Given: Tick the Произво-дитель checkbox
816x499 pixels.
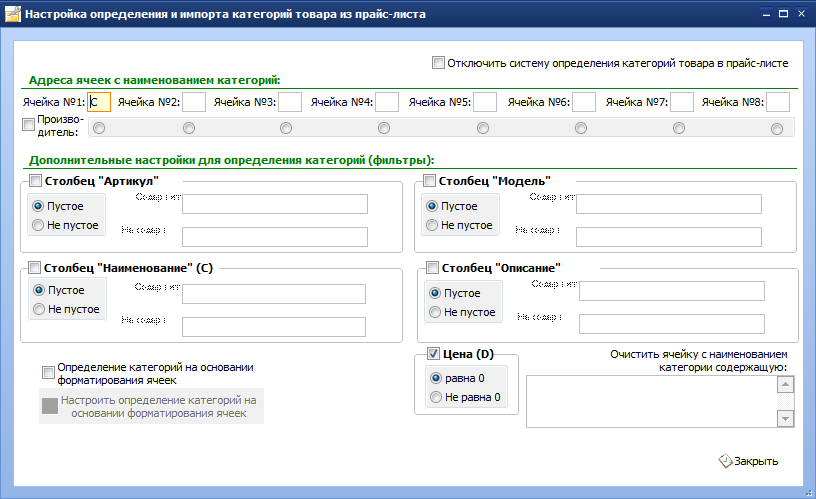Looking at the screenshot, I should (29, 125).
